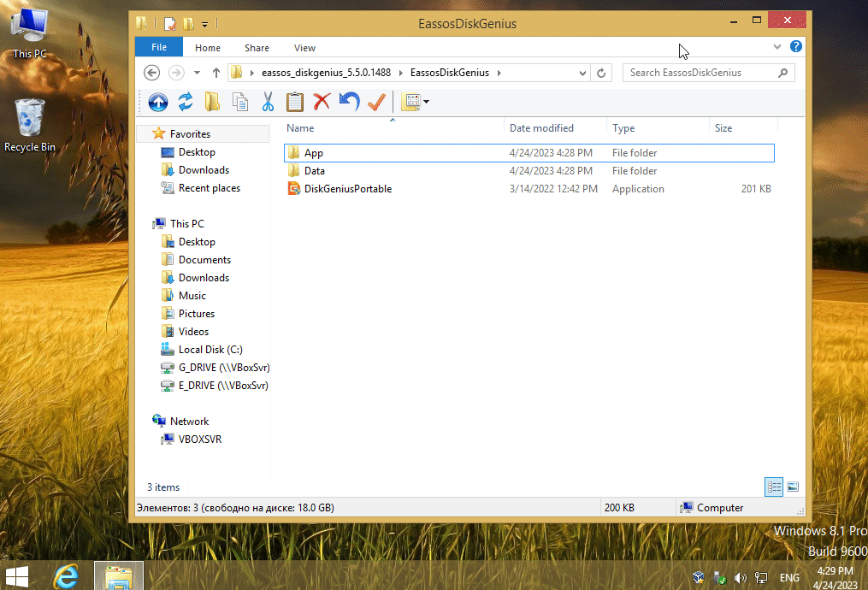Click the Forward navigation arrow
Viewport: 868px width, 590px height.
pyautogui.click(x=176, y=73)
